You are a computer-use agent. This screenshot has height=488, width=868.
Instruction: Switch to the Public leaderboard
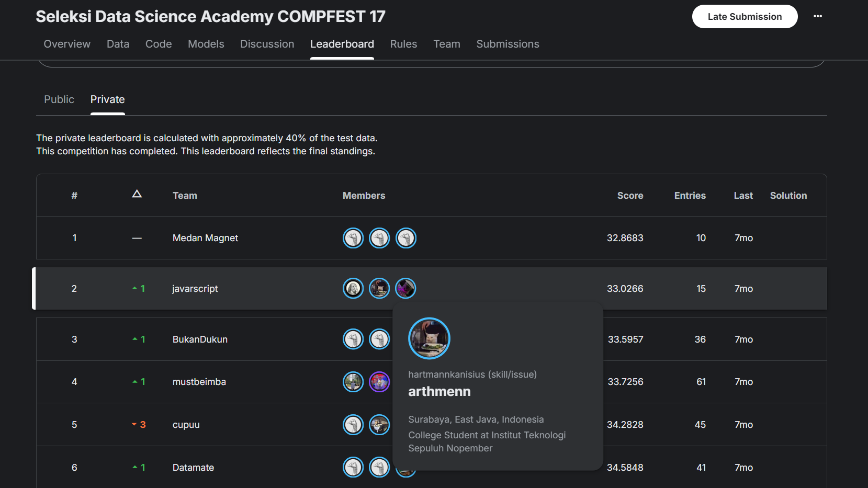point(59,99)
